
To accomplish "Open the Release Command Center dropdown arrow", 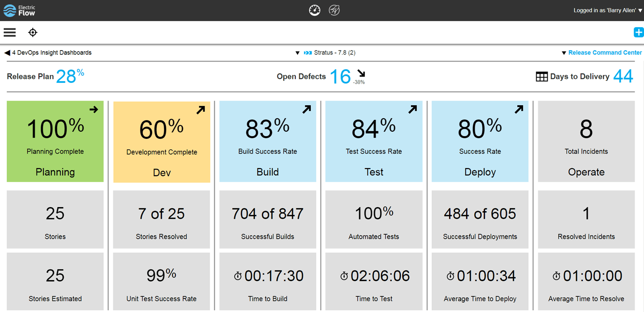I will click(x=564, y=53).
